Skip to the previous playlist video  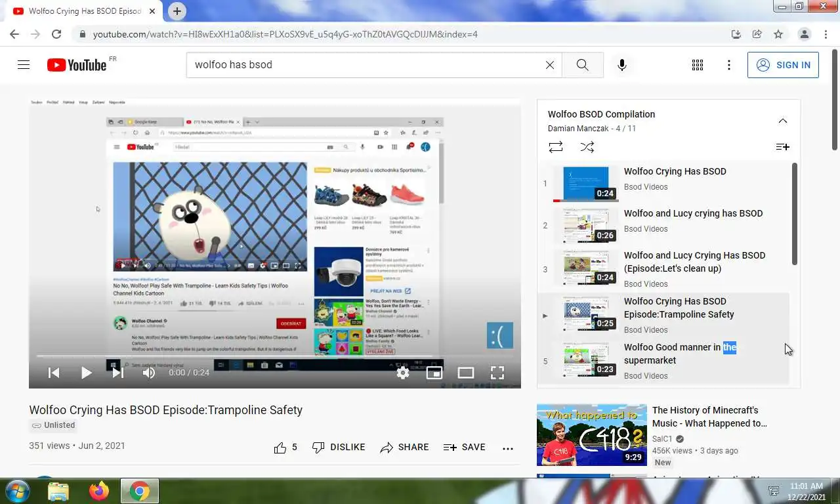pos(54,373)
